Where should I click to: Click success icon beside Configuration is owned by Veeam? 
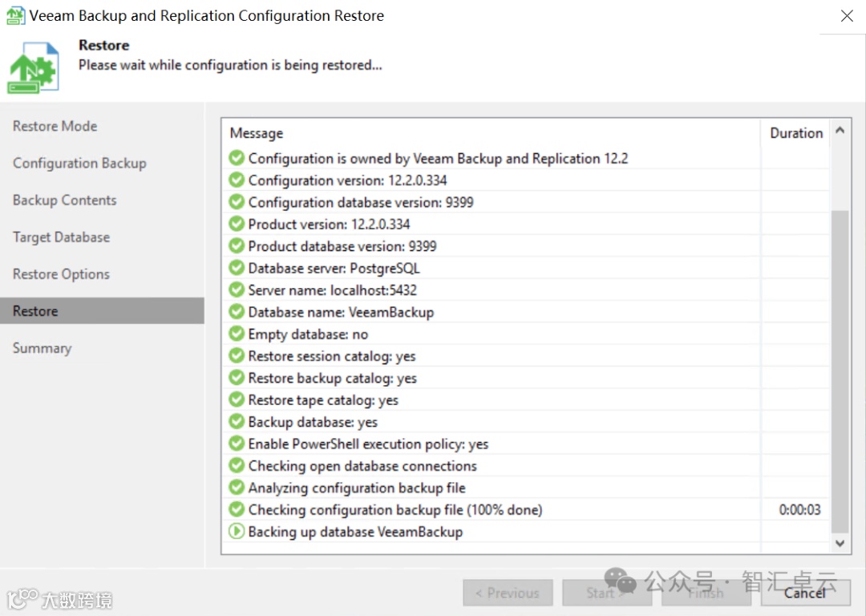point(237,158)
